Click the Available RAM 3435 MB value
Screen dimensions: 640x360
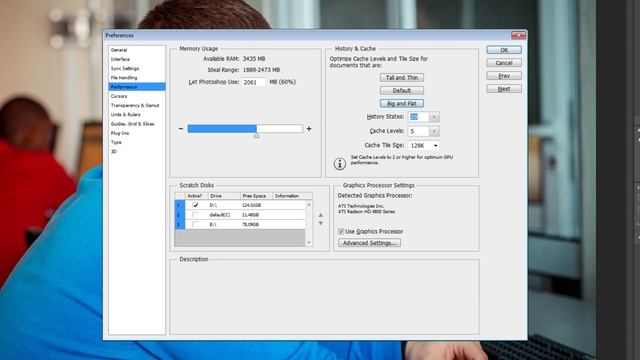(254, 59)
